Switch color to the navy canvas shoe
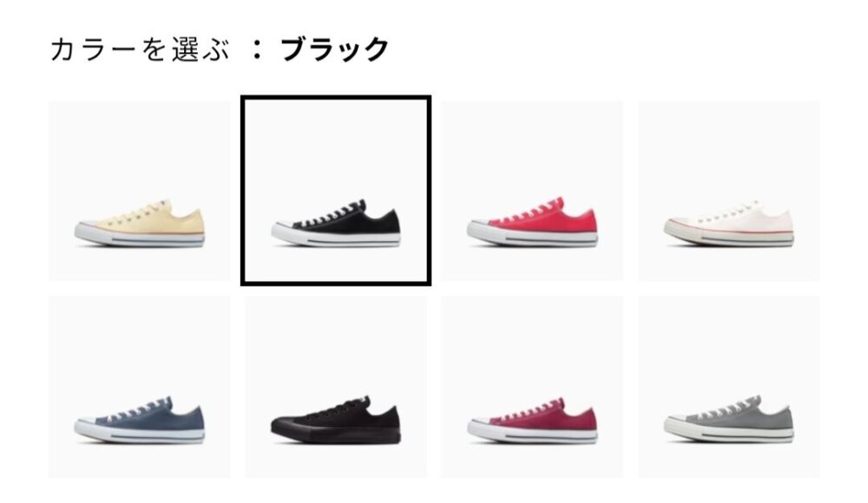Viewport: 868px width, 503px height. [x=140, y=387]
